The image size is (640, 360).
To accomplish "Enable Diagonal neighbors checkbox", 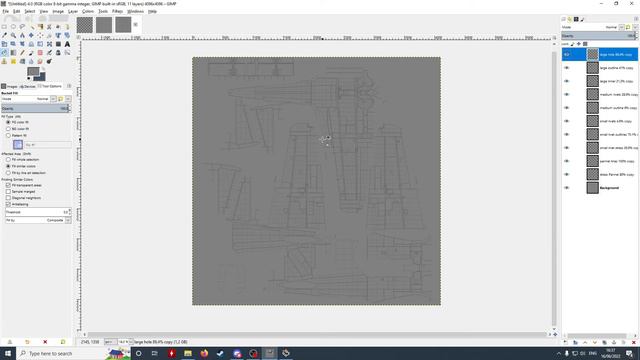I will click(8, 198).
